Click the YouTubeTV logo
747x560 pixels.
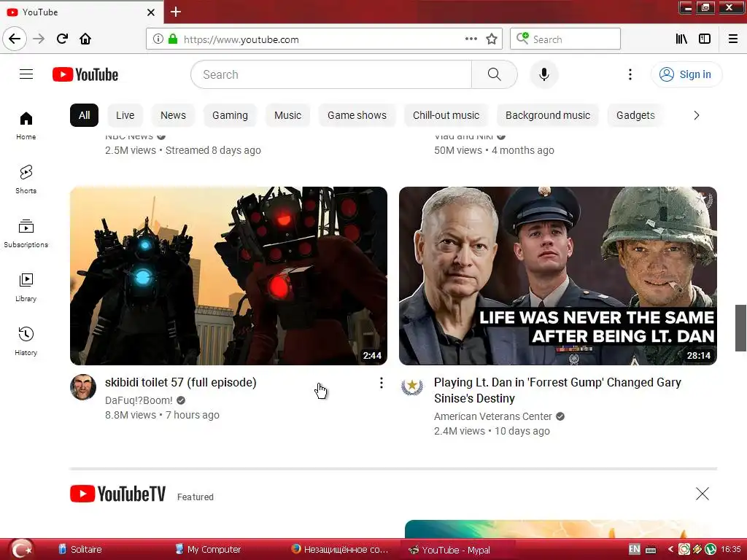(x=117, y=494)
